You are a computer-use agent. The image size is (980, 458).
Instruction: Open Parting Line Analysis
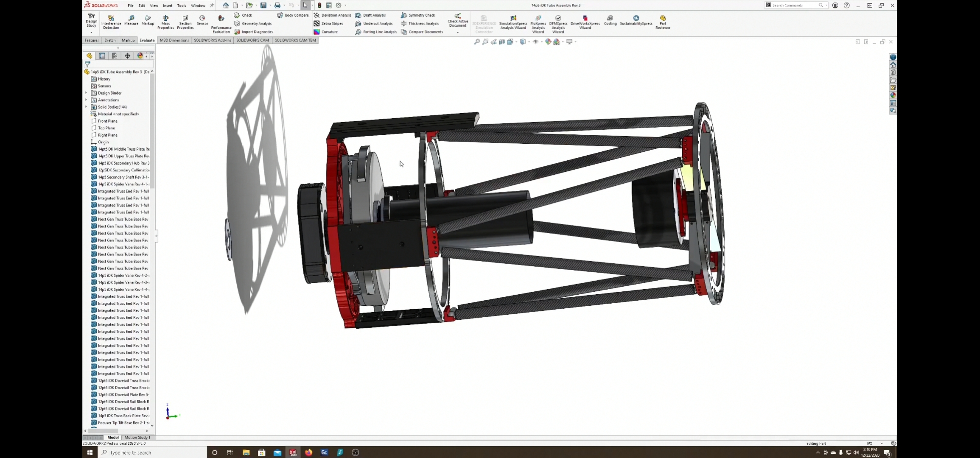click(x=376, y=32)
